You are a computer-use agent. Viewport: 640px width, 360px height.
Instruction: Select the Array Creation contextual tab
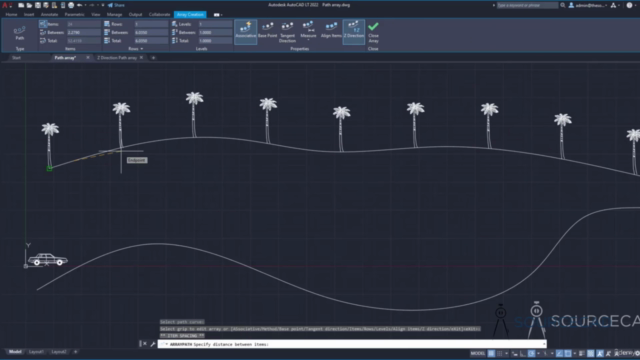point(190,14)
